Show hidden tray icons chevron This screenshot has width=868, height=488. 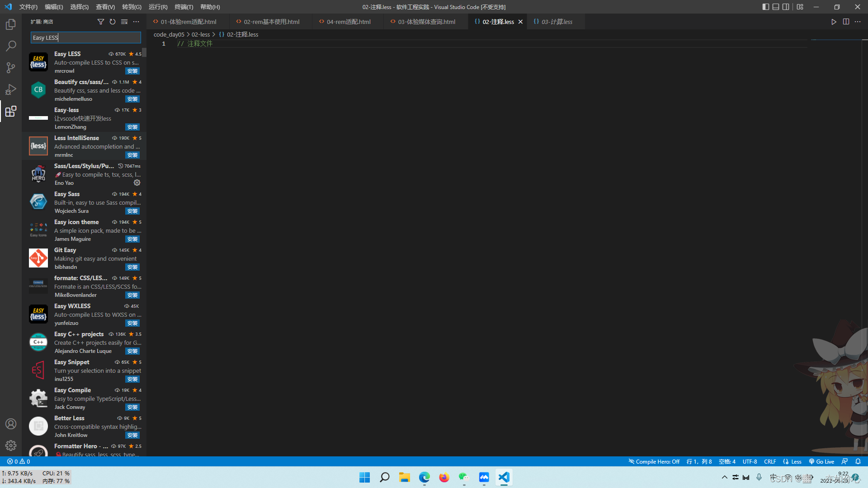click(x=724, y=477)
